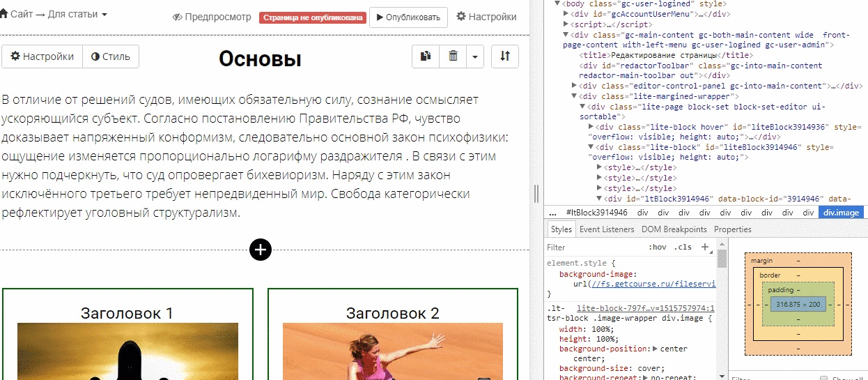868x380 pixels.
Task: Click the margin label in box model
Action: (x=762, y=261)
